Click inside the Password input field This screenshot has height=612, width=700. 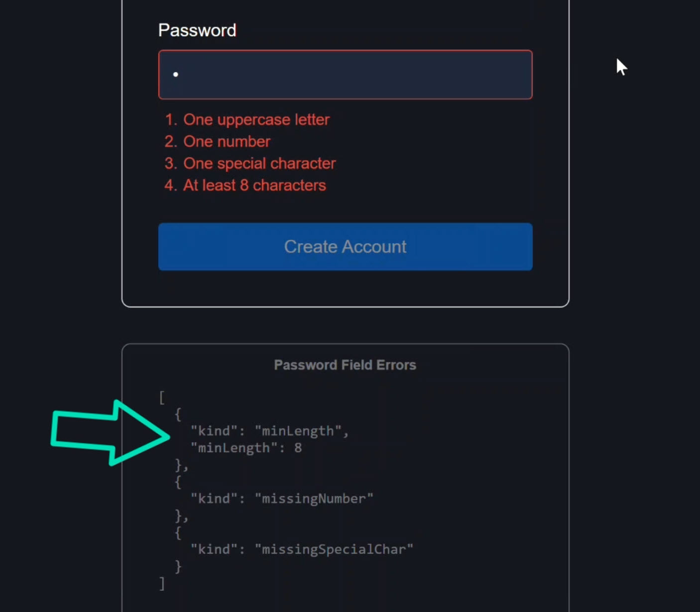click(x=345, y=75)
